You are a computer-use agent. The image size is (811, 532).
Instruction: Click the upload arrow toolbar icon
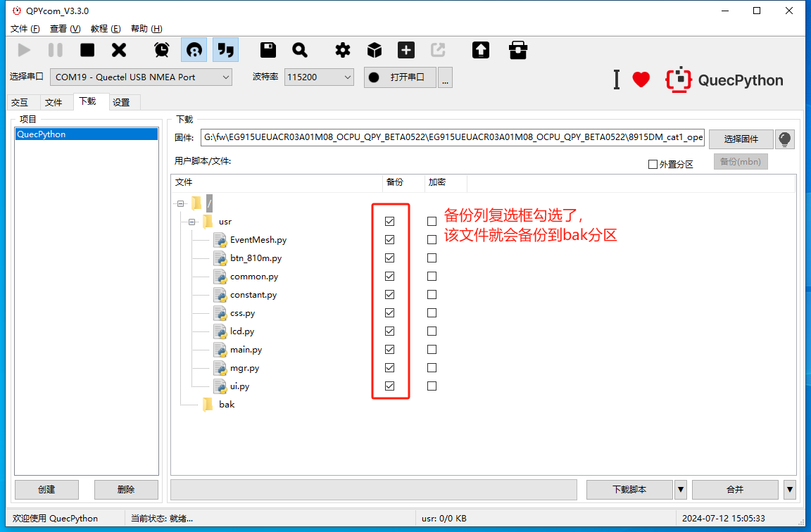point(481,50)
